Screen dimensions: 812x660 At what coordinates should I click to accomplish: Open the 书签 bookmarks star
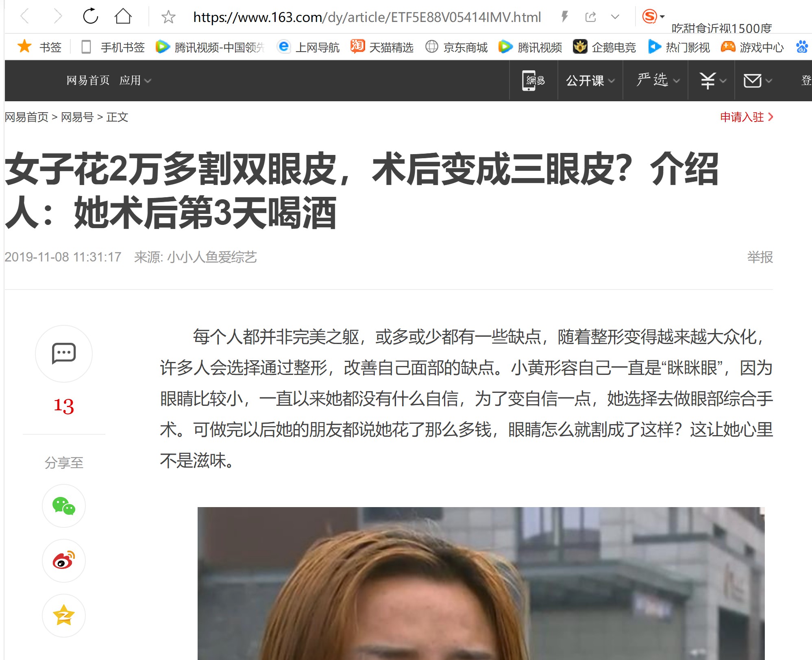39,47
